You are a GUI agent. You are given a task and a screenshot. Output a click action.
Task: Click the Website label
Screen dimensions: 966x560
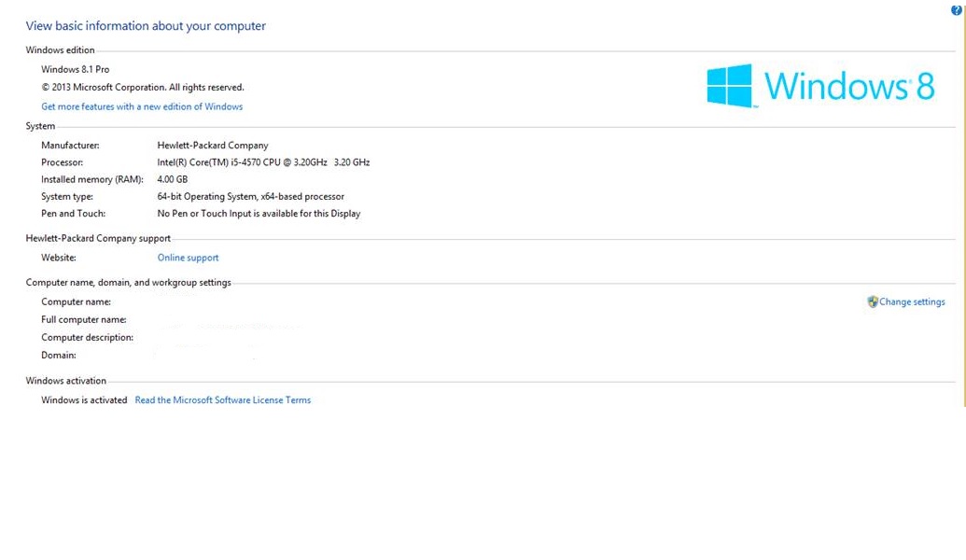59,258
